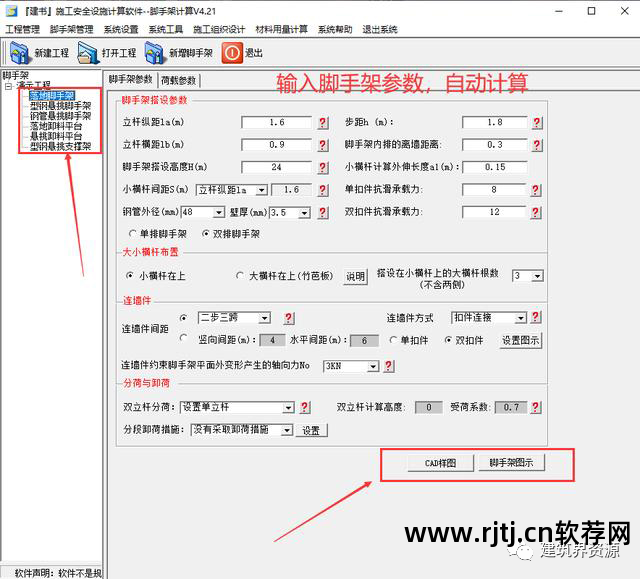Click the 设置 button for 分段卸荷措施
Viewport: 640px width, 579px height.
point(311,430)
